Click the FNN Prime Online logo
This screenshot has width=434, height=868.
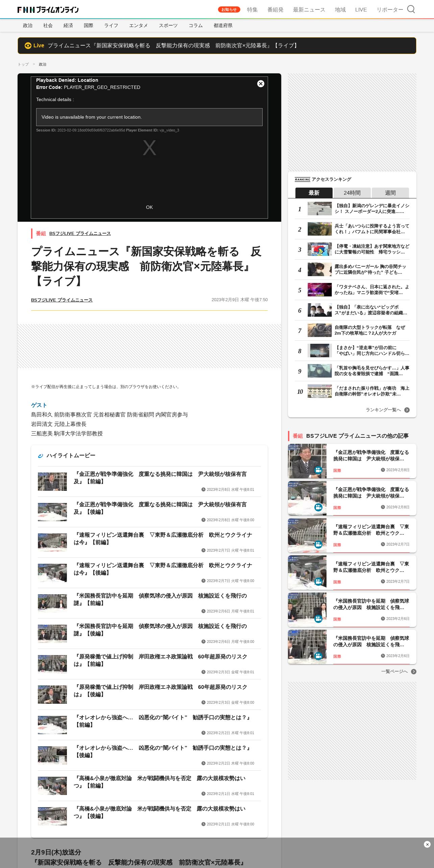tap(48, 9)
